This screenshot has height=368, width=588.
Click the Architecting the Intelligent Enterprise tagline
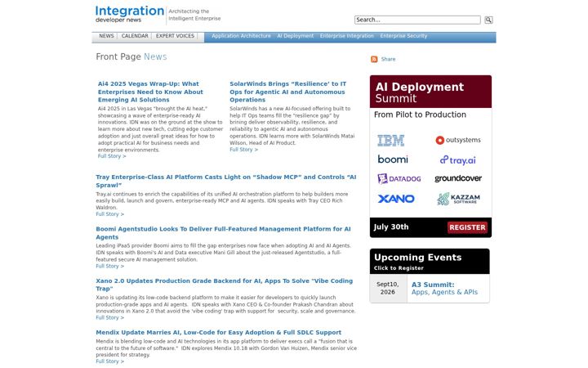[194, 15]
